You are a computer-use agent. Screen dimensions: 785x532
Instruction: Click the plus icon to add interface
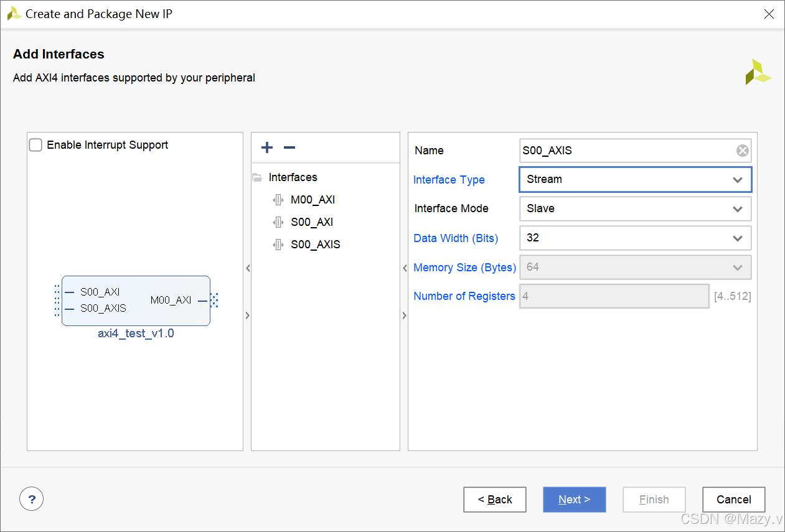click(267, 147)
